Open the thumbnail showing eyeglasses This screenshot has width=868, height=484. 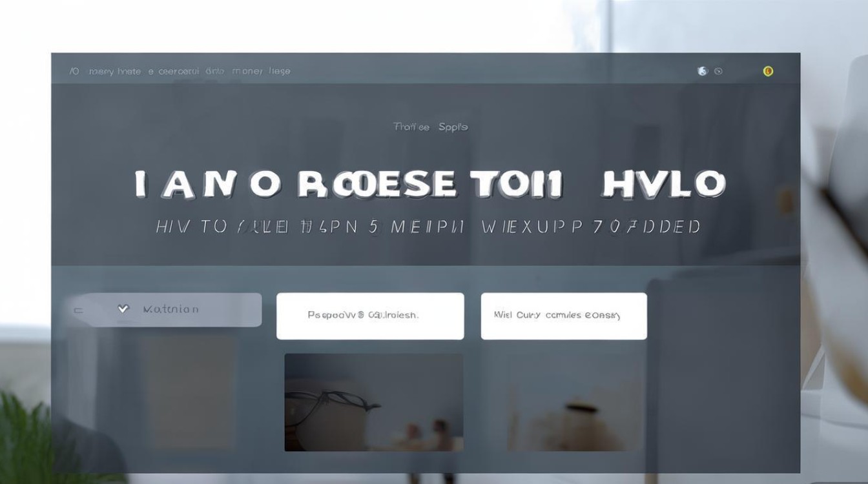374,402
